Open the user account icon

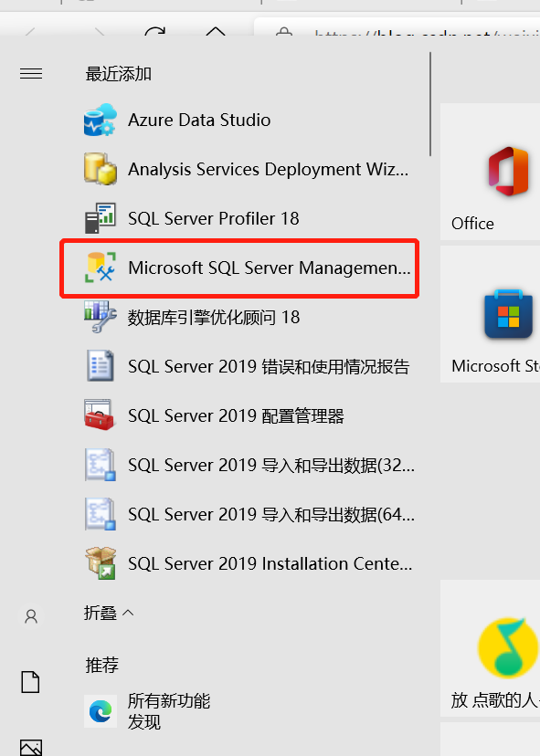click(31, 616)
